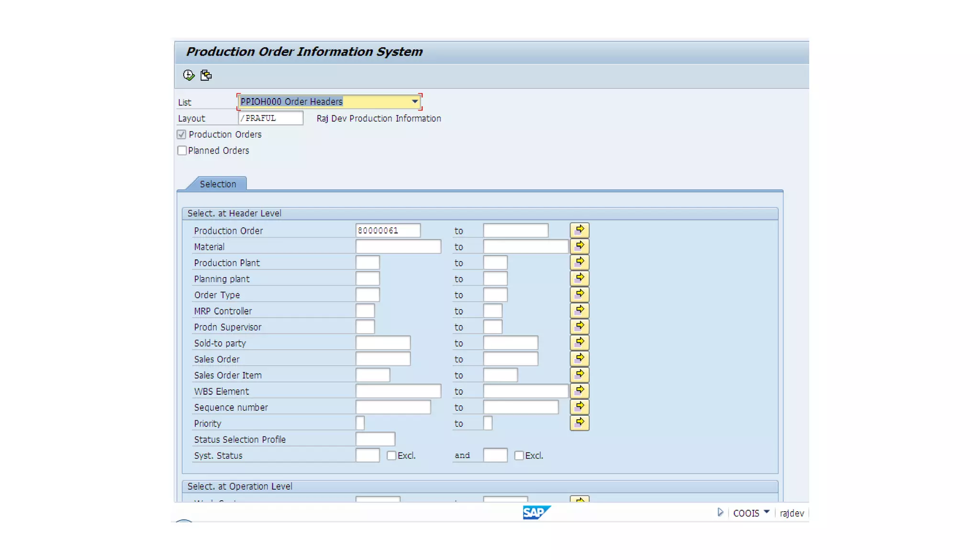Image resolution: width=980 pixels, height=560 pixels.
Task: Check first Excl. box for Syst. Status
Action: click(391, 456)
